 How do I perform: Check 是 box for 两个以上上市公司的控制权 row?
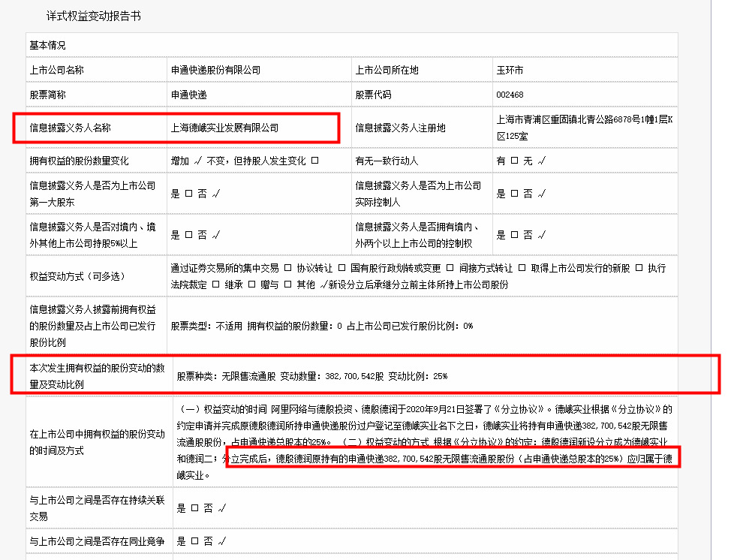[514, 234]
